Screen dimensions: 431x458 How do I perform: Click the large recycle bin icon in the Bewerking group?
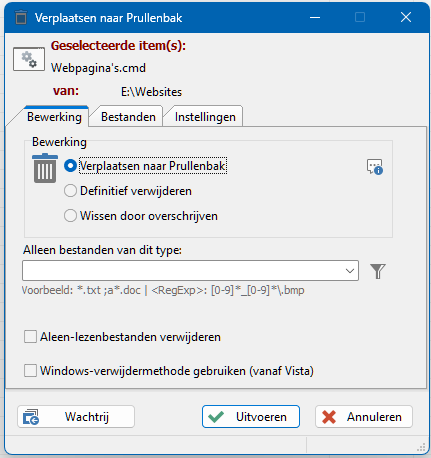click(45, 168)
